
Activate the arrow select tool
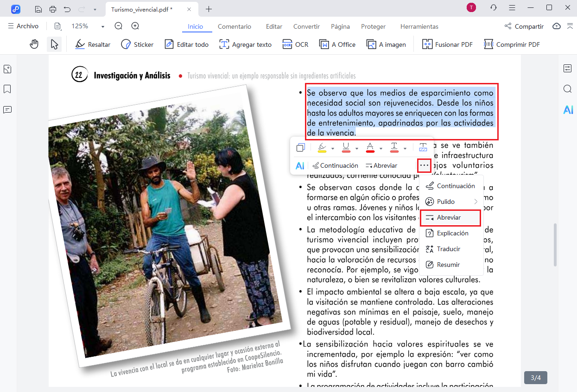click(55, 44)
